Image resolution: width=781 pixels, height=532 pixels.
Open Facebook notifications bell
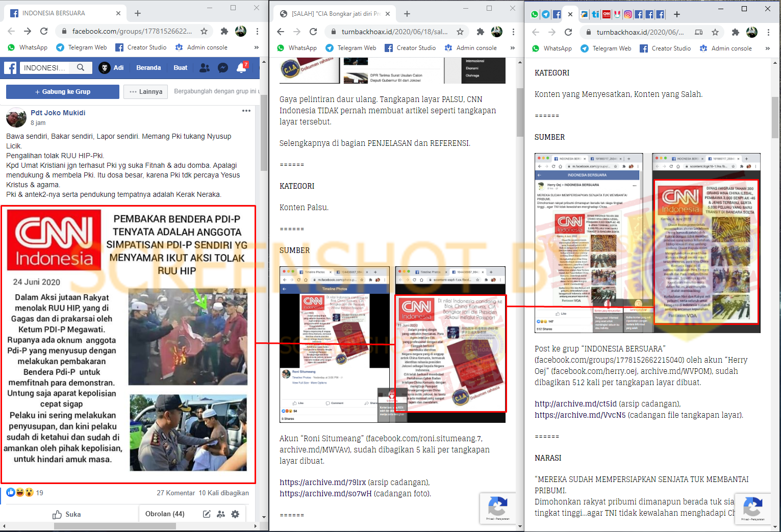point(241,67)
